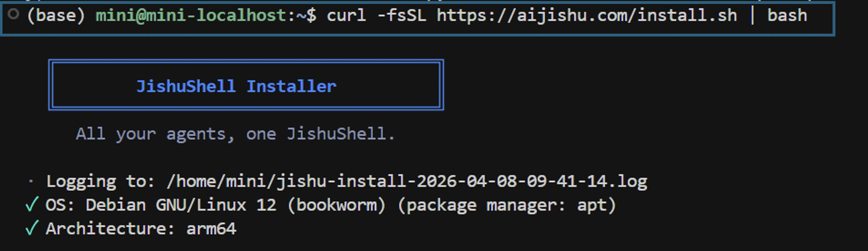The image size is (868, 251).
Task: Click the (bookworm) codename text
Action: [337, 205]
